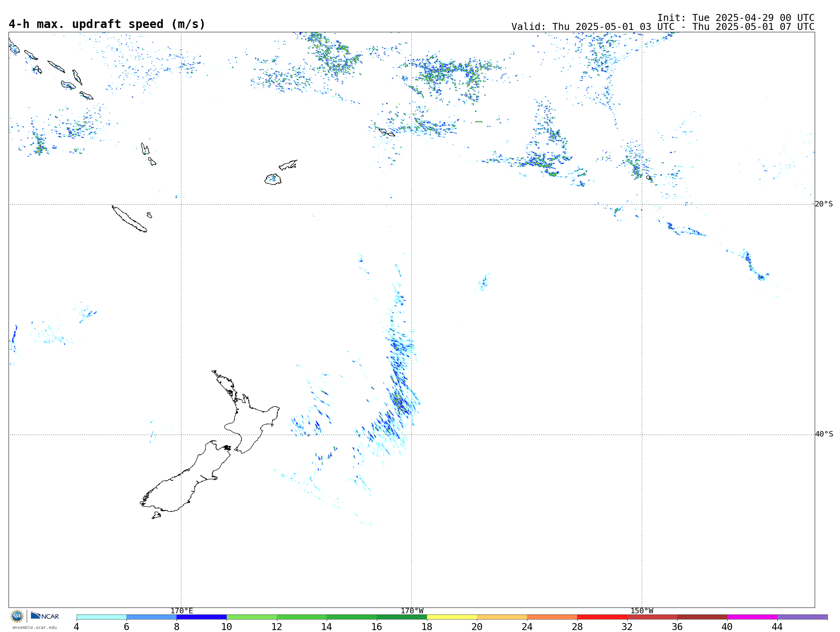Viewport: 840px width, 632px height.
Task: Click the colorbar tick label 10
Action: 227,627
